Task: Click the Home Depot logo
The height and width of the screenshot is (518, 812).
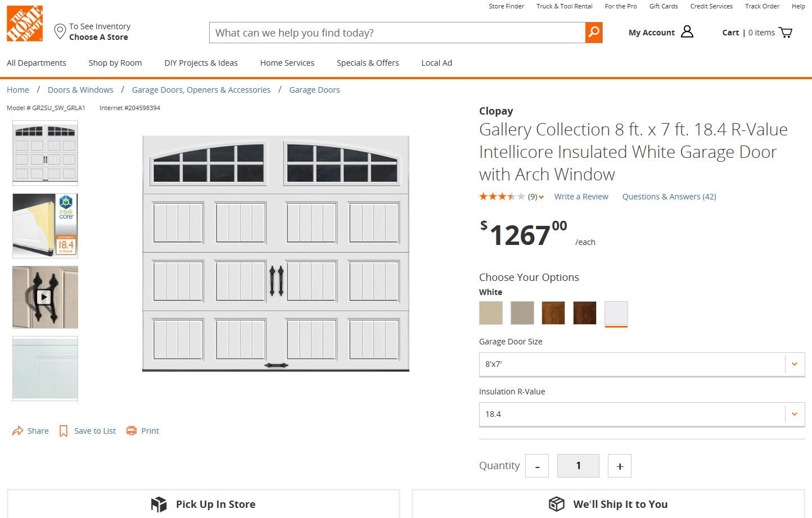Action: [25, 24]
